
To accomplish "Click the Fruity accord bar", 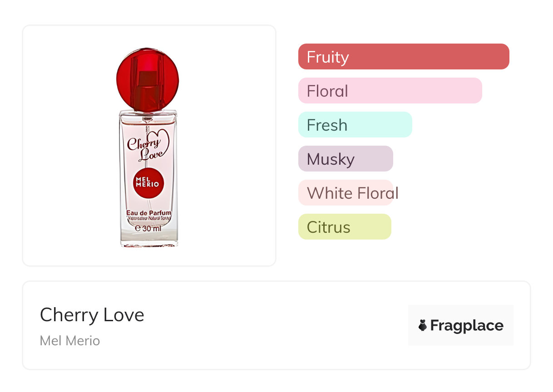I will (403, 57).
